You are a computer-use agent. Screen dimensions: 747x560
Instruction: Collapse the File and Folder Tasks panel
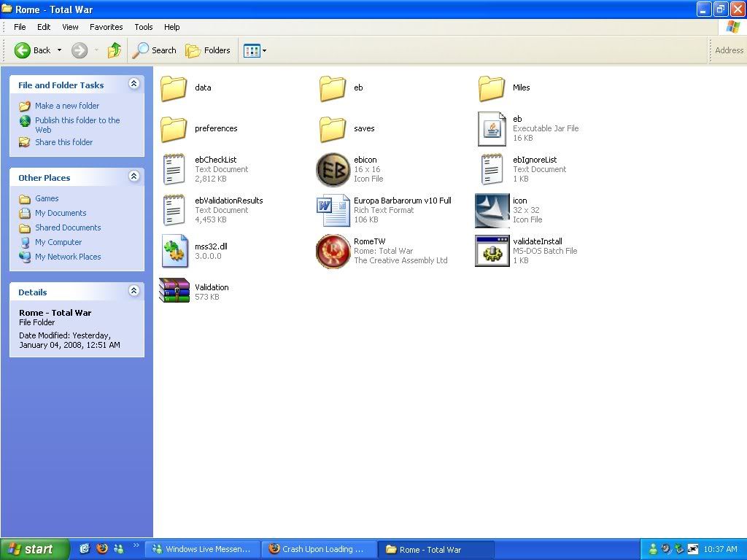point(134,84)
